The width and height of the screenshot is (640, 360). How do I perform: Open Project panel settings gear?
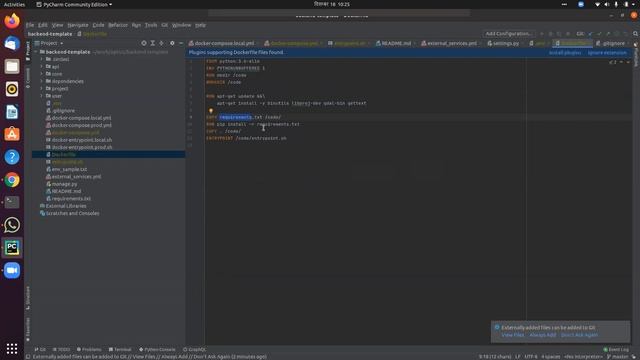[x=172, y=43]
